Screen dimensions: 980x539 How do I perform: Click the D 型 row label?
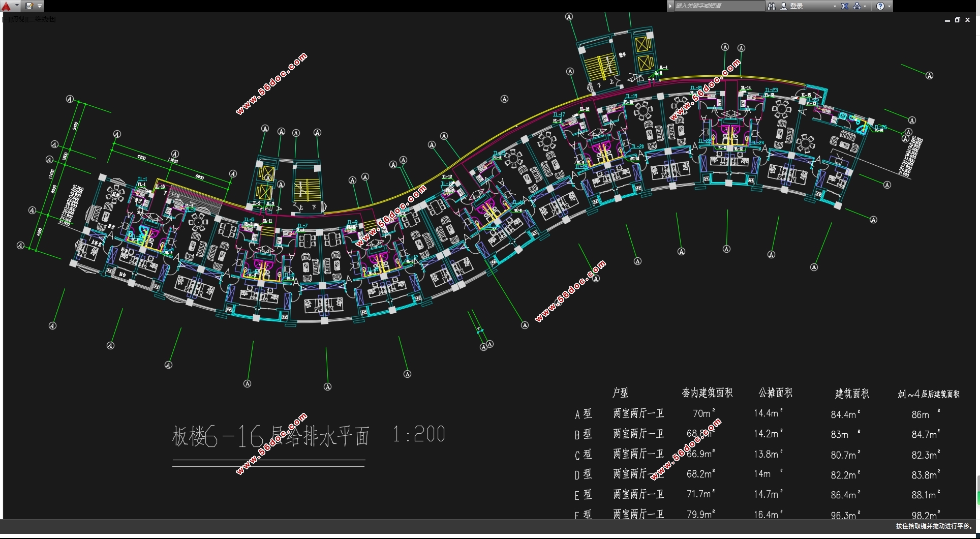[x=583, y=474]
